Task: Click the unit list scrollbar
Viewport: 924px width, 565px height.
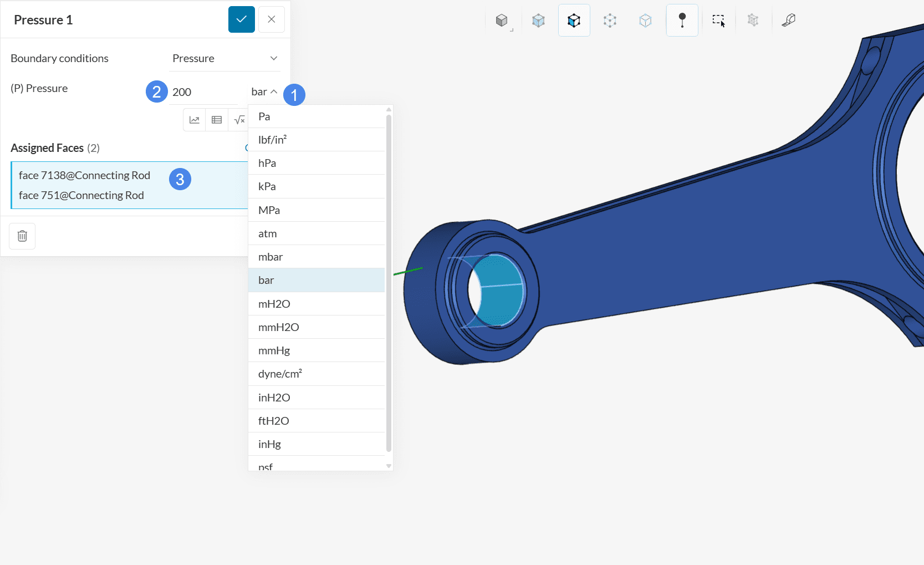Action: coord(389,283)
